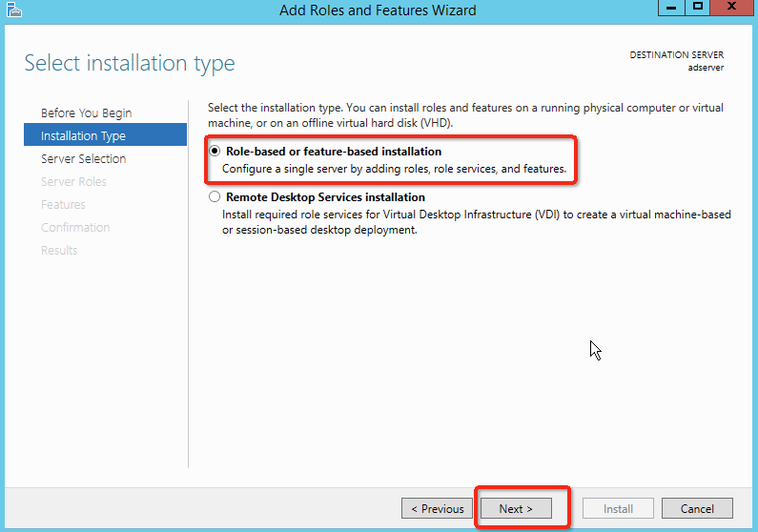Cancel the wizard
Viewport: 758px width, 532px height.
(x=697, y=509)
